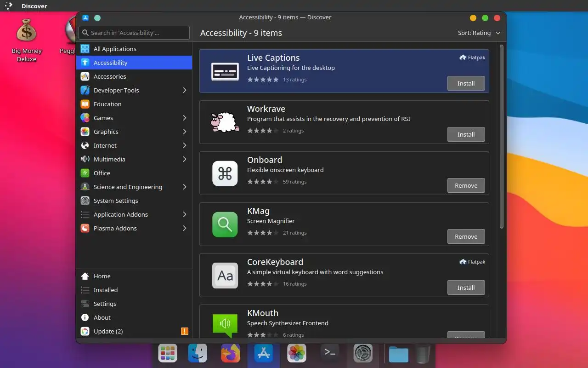
Task: Click the Live Captions star rating
Action: pos(263,80)
